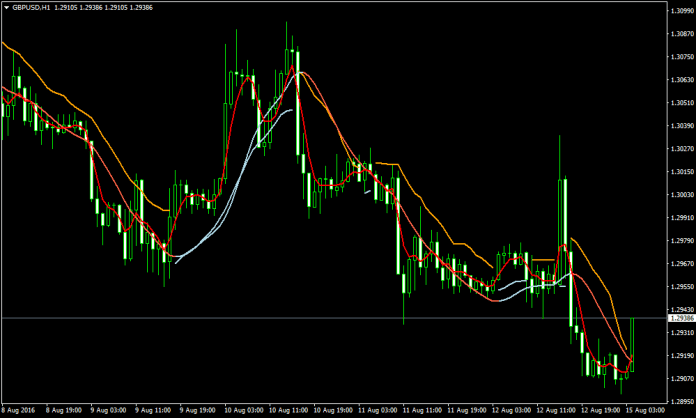Click the 8 Aug 2016 date label

click(x=19, y=410)
